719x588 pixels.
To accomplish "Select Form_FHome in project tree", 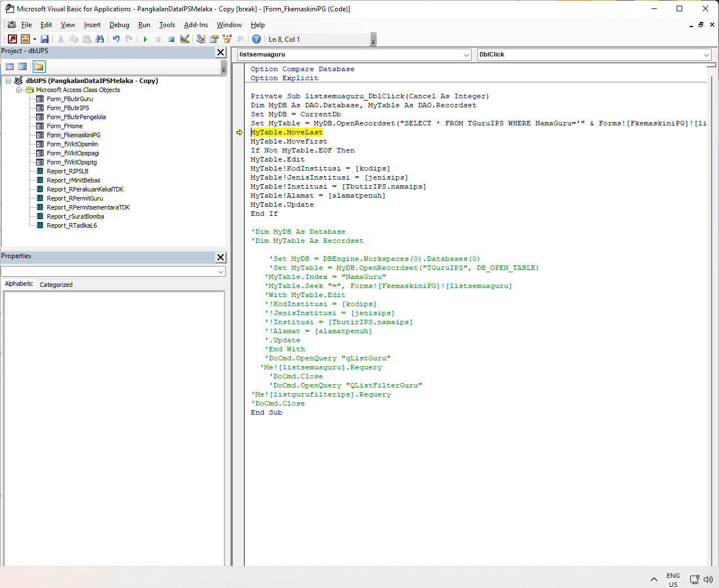I will (64, 126).
